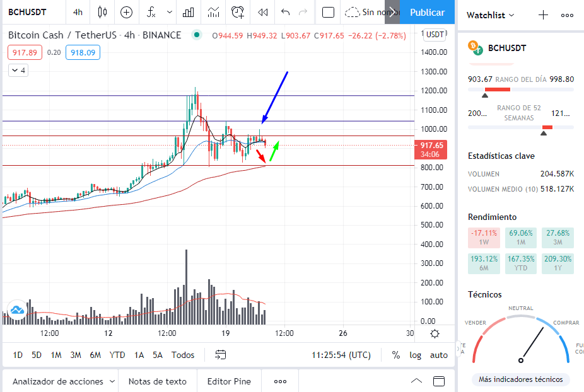Click the 6M performance tile 193.12%
Viewport: 584px width, 392px height.
[484, 263]
